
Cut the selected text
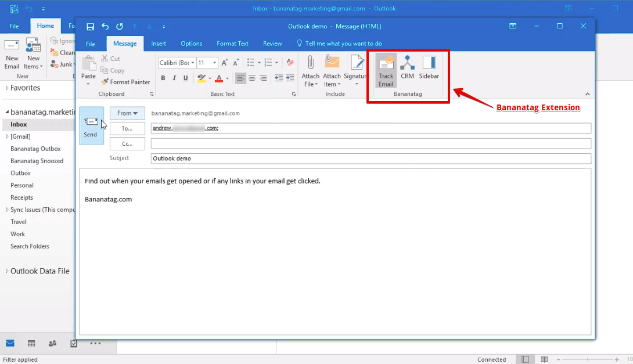point(110,59)
